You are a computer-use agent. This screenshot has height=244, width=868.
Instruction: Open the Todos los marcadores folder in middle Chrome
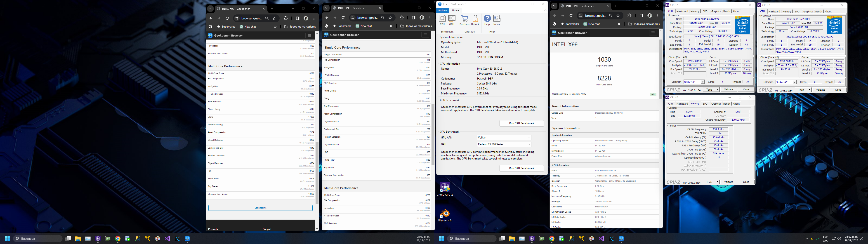pyautogui.click(x=416, y=26)
